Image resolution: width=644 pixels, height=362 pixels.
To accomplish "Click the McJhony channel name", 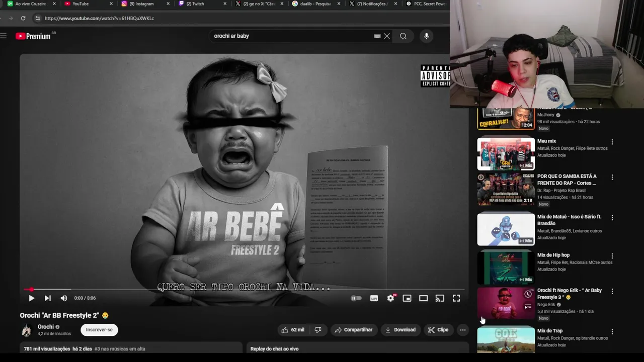I will coord(545,115).
